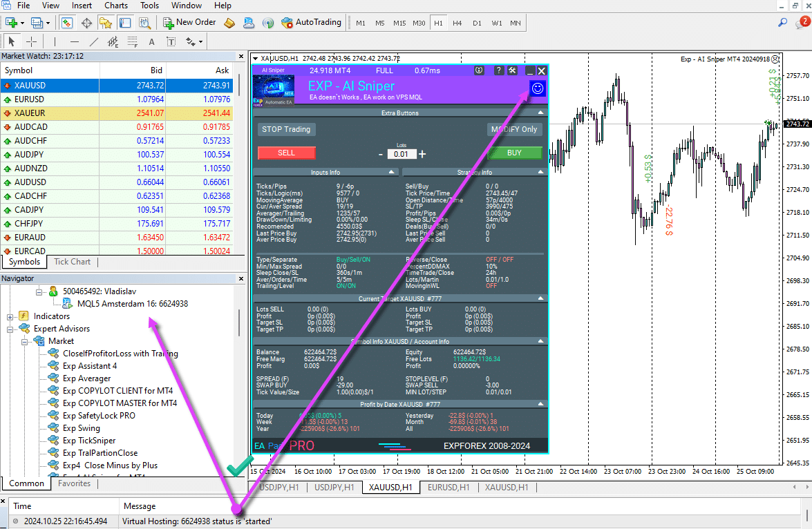Toggle the AutoTrading button
The width and height of the screenshot is (812, 529).
point(311,23)
